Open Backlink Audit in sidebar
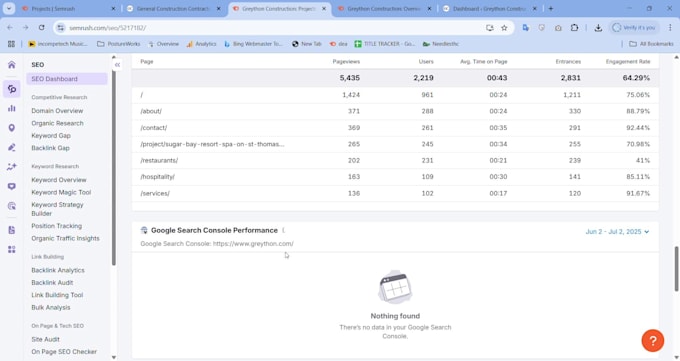 52,282
